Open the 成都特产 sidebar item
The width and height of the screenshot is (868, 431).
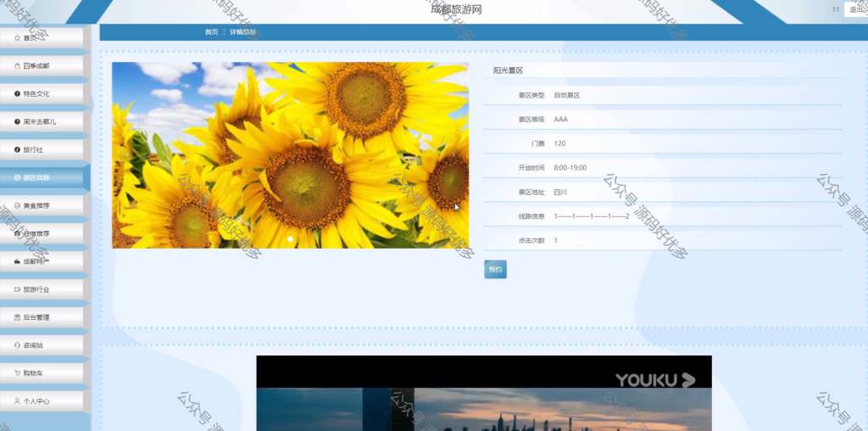(x=42, y=261)
